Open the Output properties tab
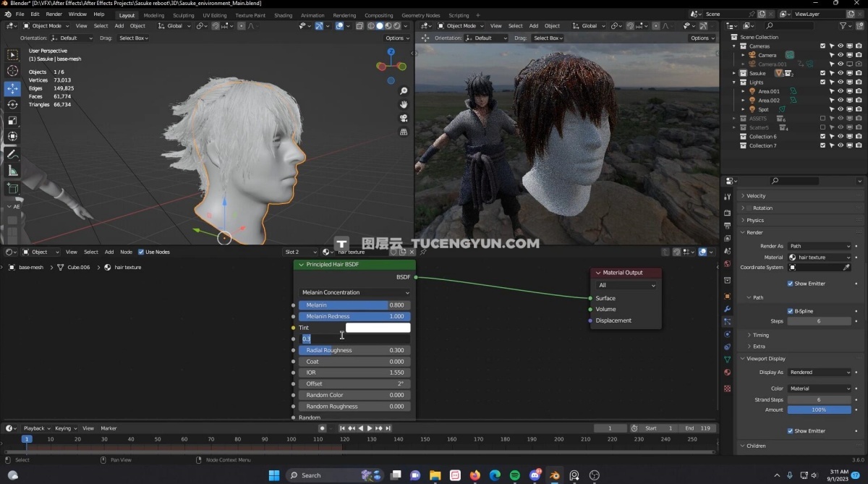Image resolution: width=868 pixels, height=484 pixels. [x=727, y=226]
